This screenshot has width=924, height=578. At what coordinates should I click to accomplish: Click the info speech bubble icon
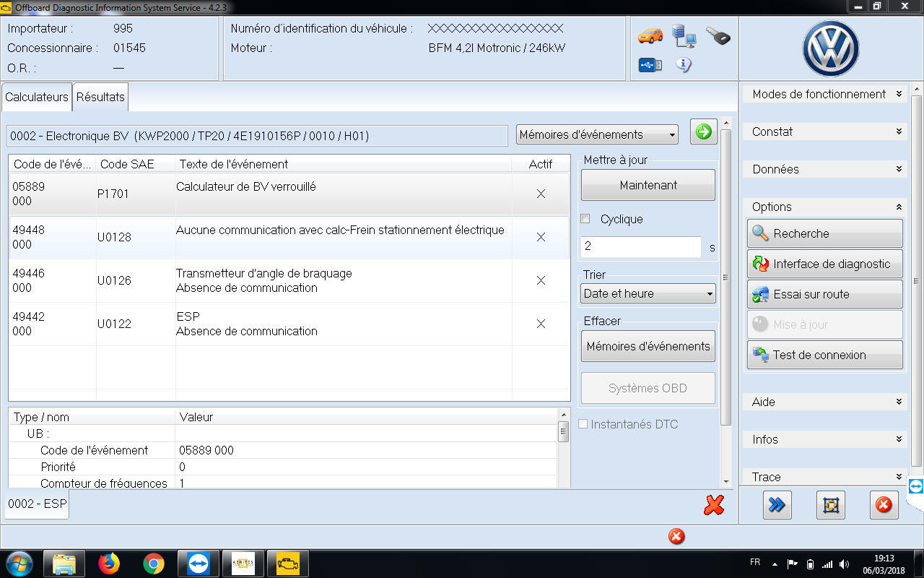pos(684,65)
